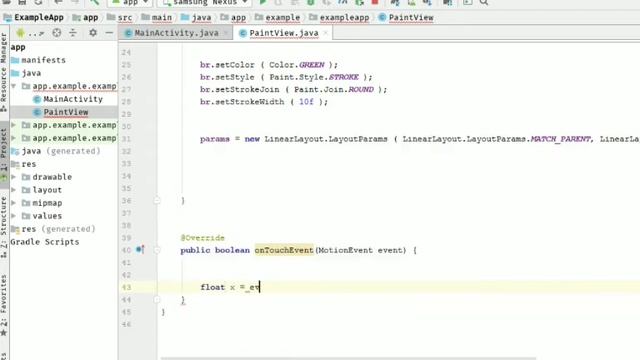Image resolution: width=640 pixels, height=360 pixels.
Task: Stop the running app with red square
Action: pyautogui.click(x=375, y=2)
